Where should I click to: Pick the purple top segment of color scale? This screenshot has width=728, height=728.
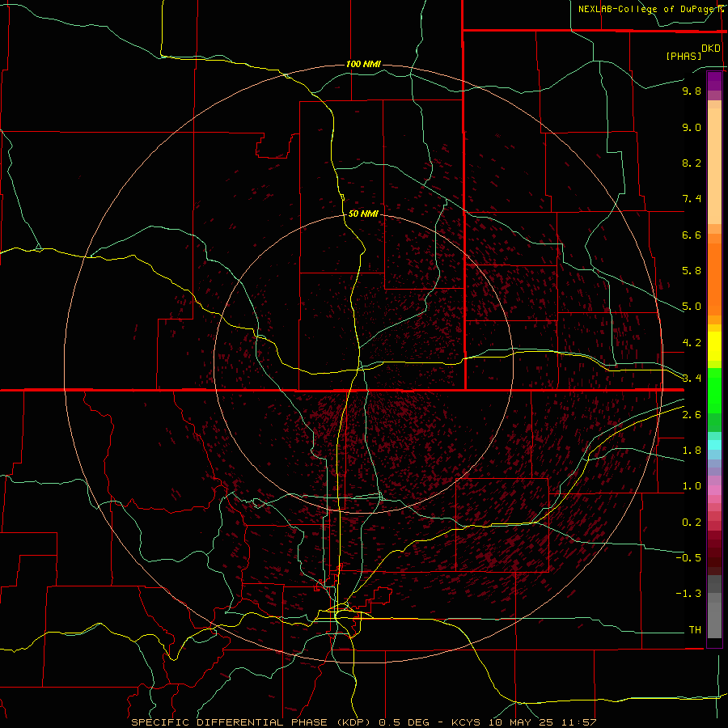(x=714, y=81)
